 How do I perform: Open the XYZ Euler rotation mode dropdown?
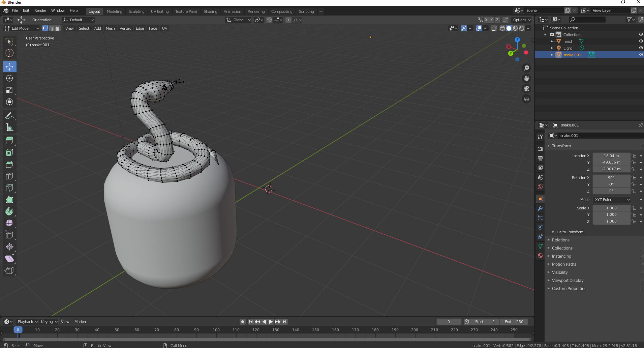(612, 200)
